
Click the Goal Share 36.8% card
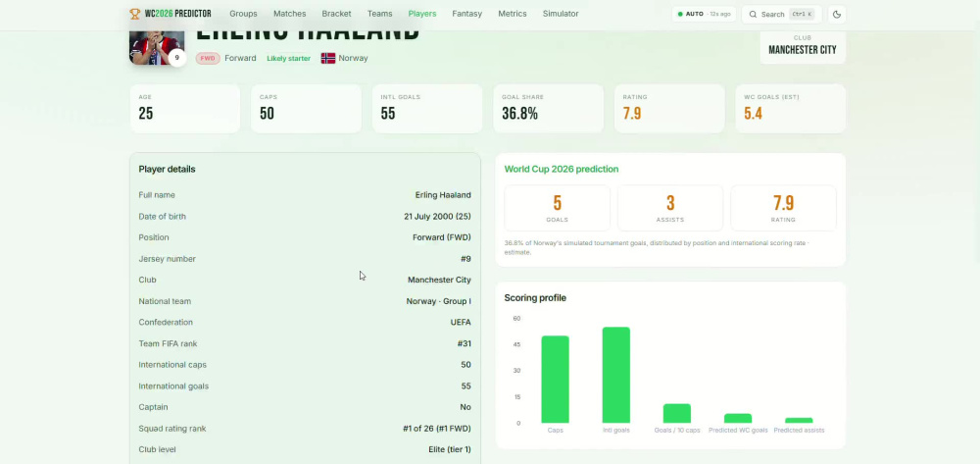[548, 109]
